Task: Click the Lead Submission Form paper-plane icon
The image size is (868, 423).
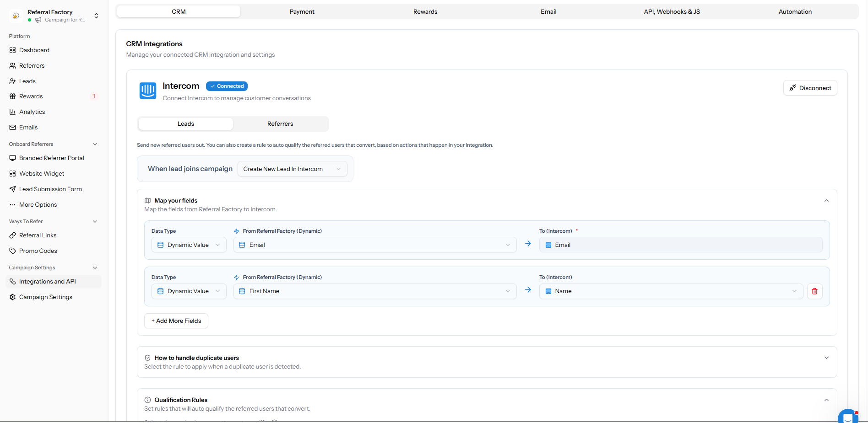Action: [x=12, y=189]
